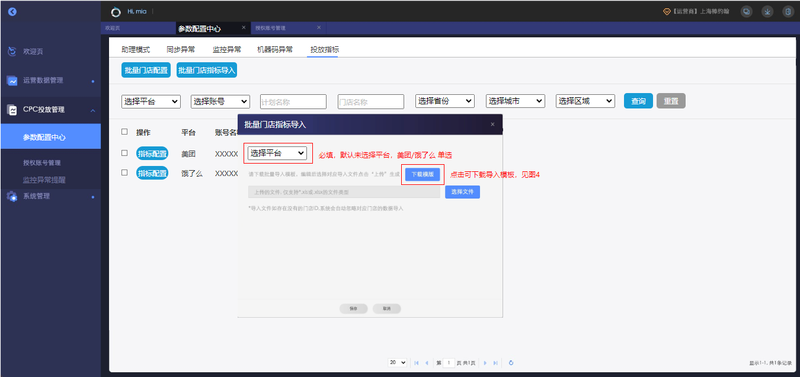Image resolution: width=800 pixels, height=377 pixels.
Task: Go to previous page in pagination
Action: click(x=427, y=363)
